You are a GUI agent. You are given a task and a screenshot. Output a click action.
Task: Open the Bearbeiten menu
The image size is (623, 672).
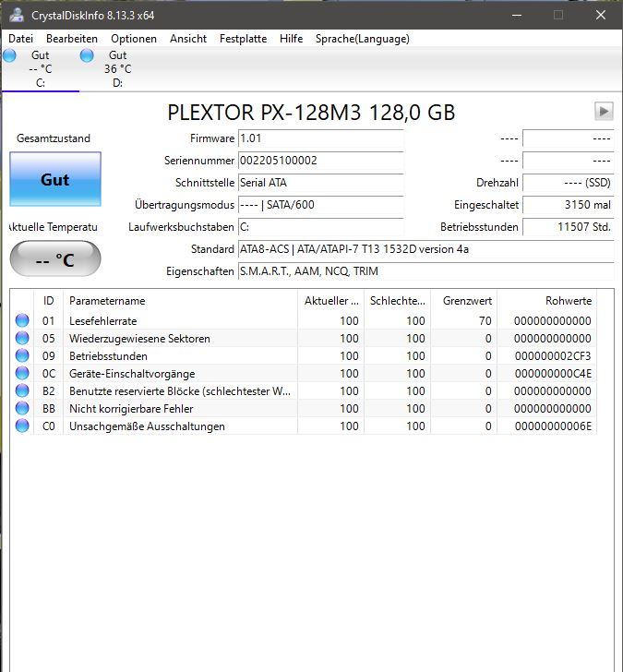click(72, 39)
